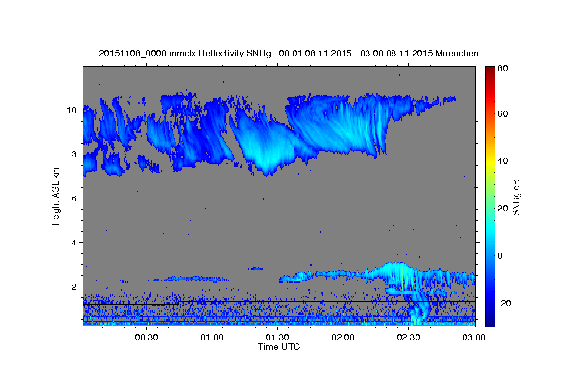
Task: Click the 'Height AGL km' axis title
Action: click(x=56, y=196)
